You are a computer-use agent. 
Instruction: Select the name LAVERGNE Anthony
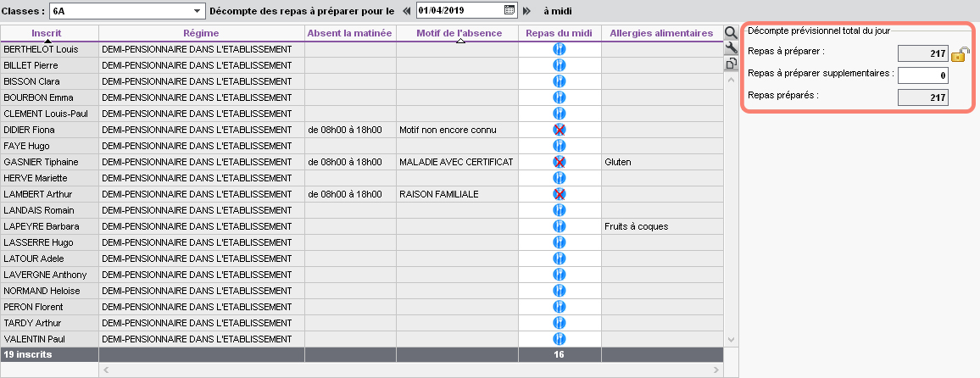[45, 275]
